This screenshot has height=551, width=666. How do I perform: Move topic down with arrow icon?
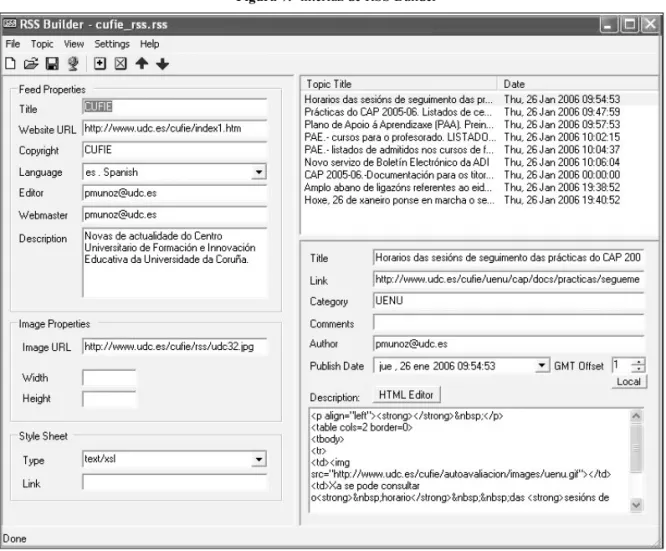click(x=162, y=64)
